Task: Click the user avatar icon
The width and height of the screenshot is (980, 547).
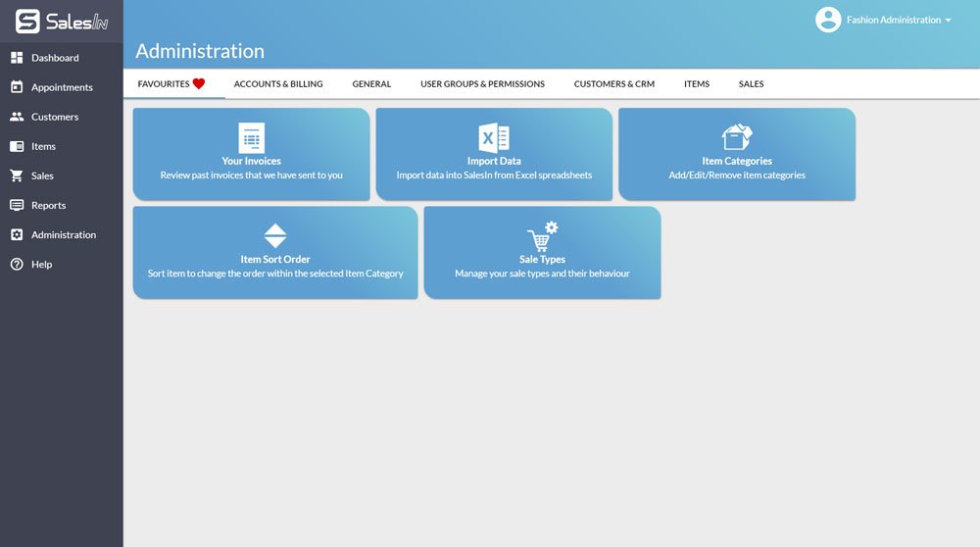Action: (x=828, y=20)
